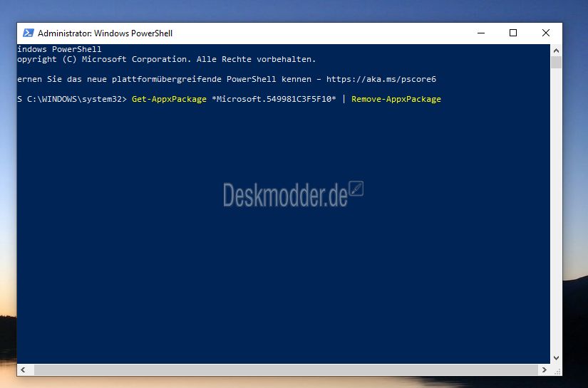Click the https://aka.ms/pscore6 URL text

pyautogui.click(x=381, y=80)
